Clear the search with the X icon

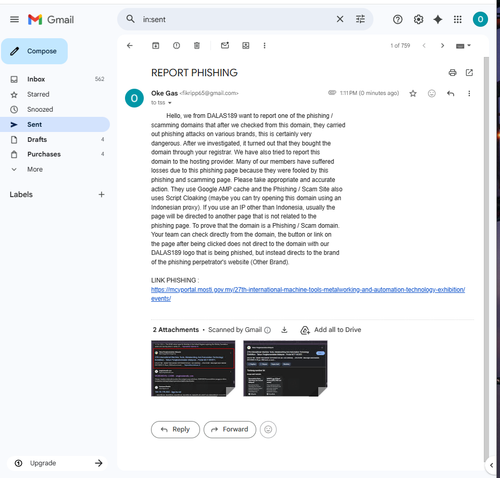(340, 19)
